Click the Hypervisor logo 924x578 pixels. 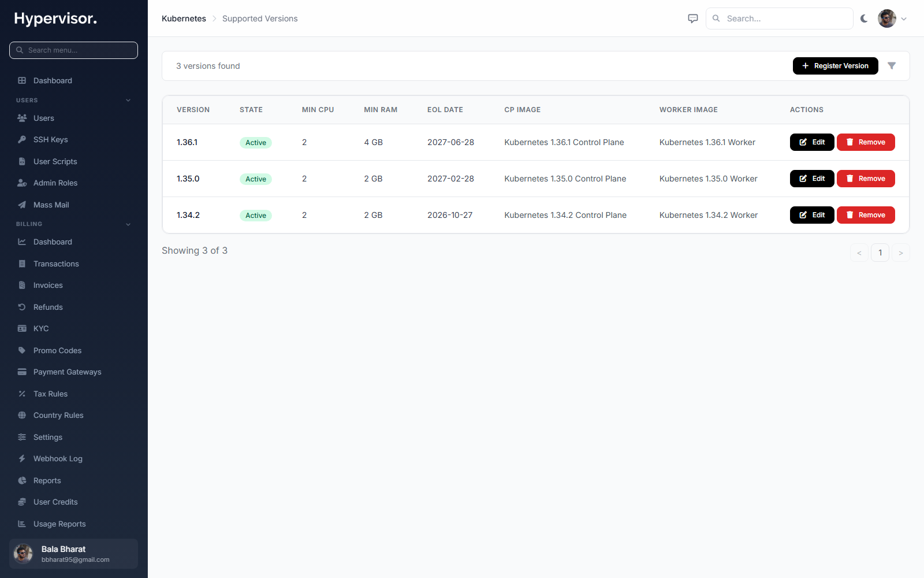[55, 18]
